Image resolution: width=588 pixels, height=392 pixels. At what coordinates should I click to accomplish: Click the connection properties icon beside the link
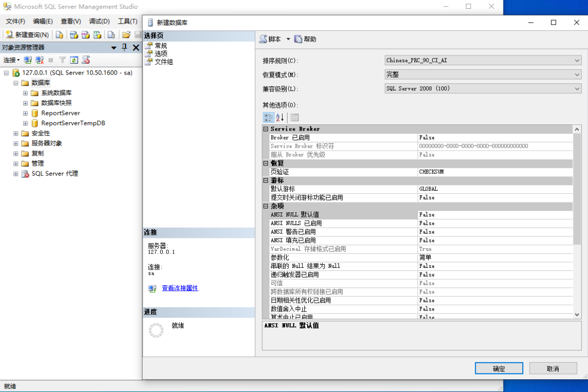(152, 288)
